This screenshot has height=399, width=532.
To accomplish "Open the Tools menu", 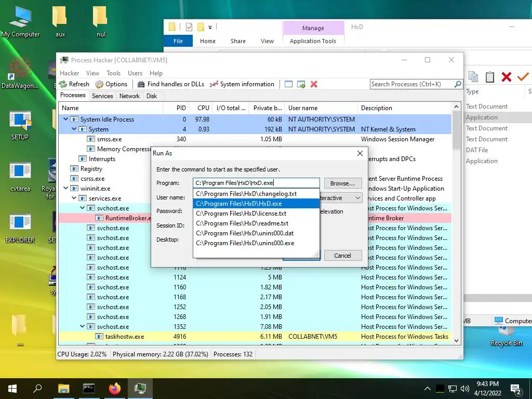I will [x=113, y=73].
